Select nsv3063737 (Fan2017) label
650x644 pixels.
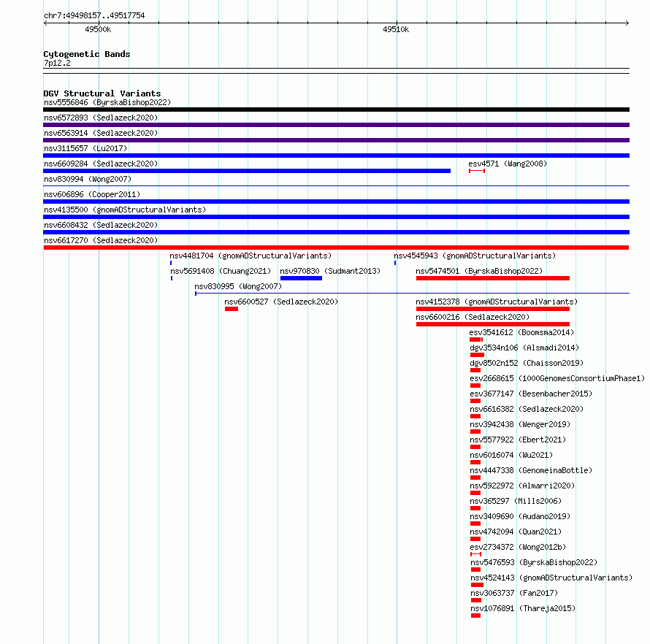[x=514, y=593]
